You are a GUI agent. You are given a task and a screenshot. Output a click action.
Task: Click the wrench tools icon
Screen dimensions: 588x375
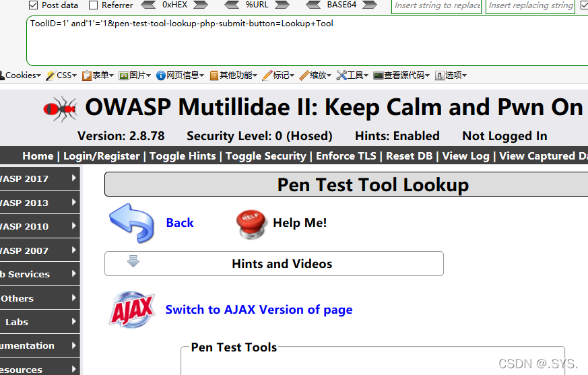pos(341,75)
